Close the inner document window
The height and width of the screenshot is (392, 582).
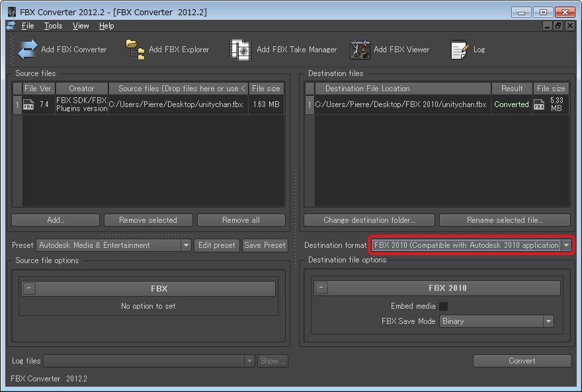tap(569, 26)
